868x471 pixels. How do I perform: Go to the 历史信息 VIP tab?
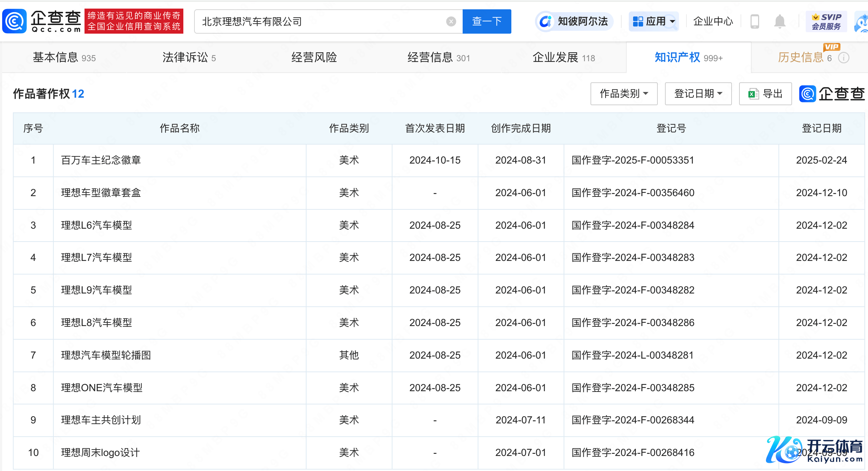point(801,57)
